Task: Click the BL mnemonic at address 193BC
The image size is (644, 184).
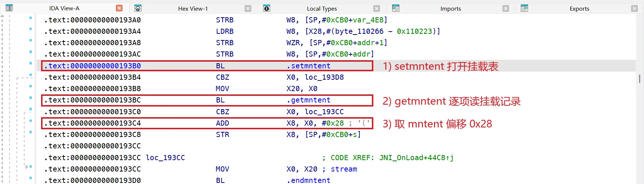Action: tap(220, 100)
